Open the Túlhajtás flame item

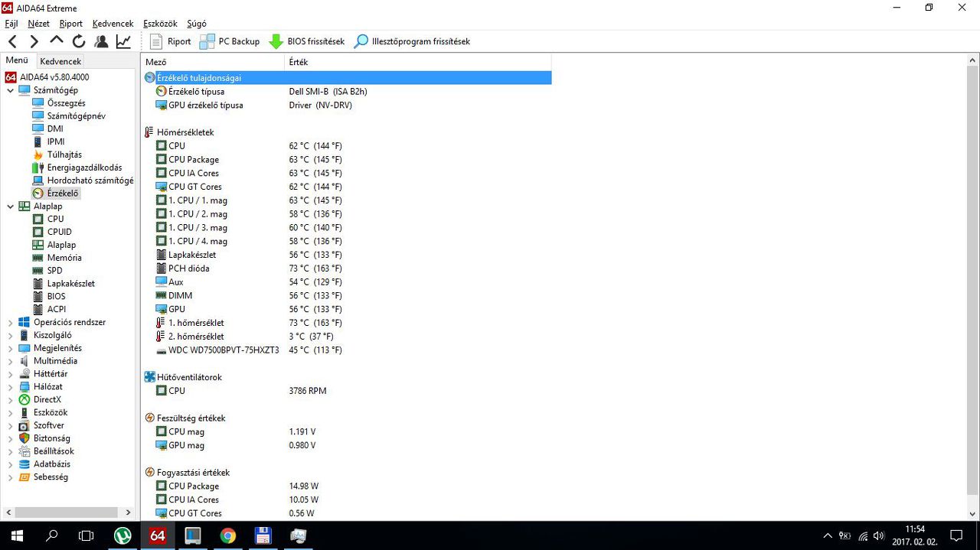coord(64,155)
